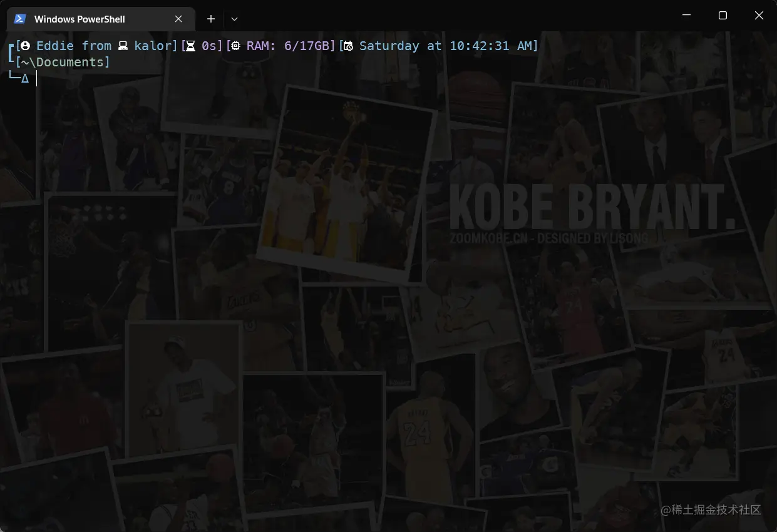The width and height of the screenshot is (777, 532).
Task: Open the new tab profile dropdown
Action: click(x=235, y=19)
